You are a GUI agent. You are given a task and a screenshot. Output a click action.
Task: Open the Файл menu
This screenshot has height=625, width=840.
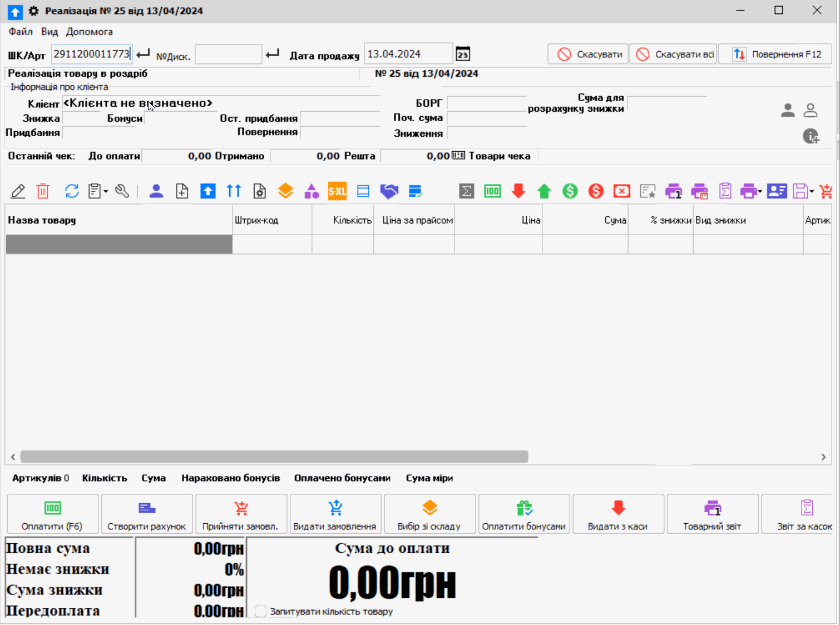pos(20,32)
